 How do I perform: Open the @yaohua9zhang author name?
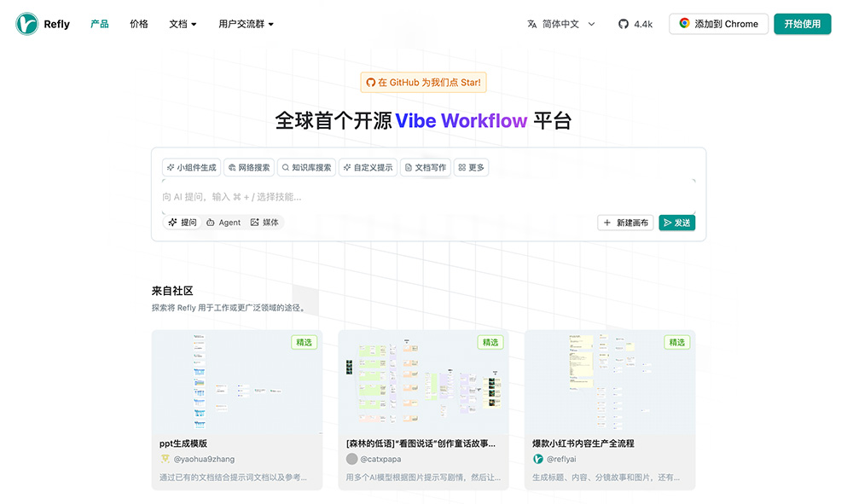[204, 459]
